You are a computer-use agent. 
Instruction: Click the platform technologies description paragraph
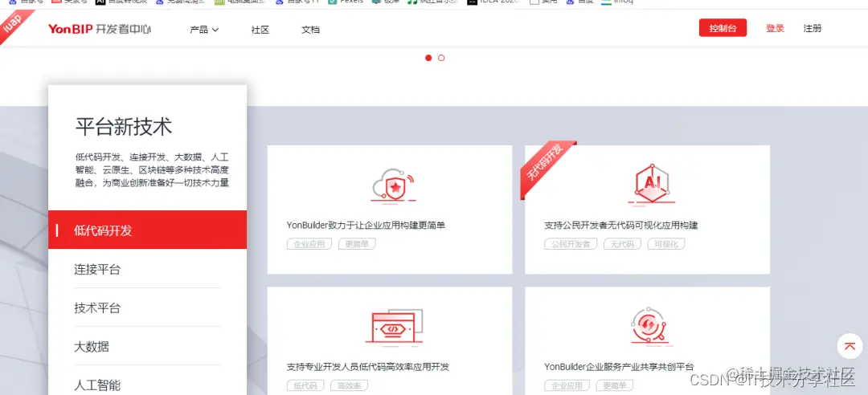coord(152,170)
